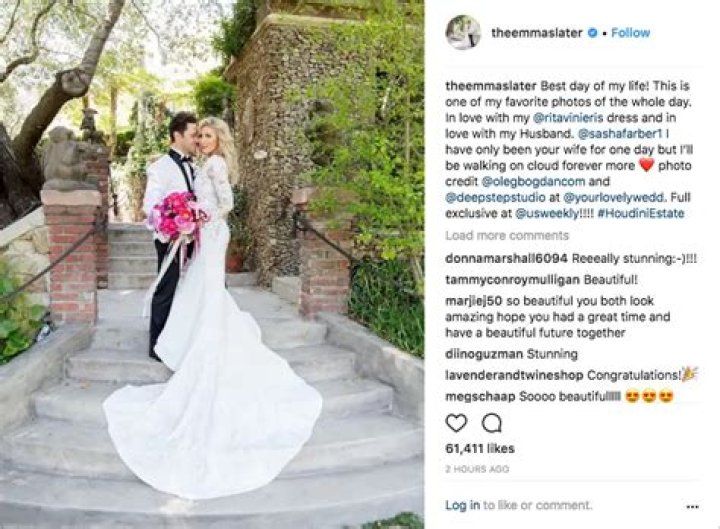Click the blue verified badge

pyautogui.click(x=593, y=33)
